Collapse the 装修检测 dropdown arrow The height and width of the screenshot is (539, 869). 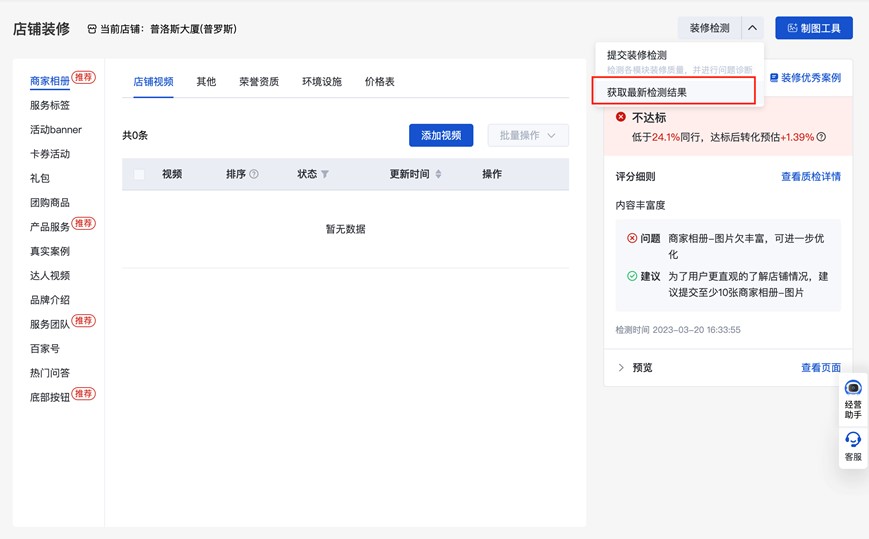click(753, 28)
